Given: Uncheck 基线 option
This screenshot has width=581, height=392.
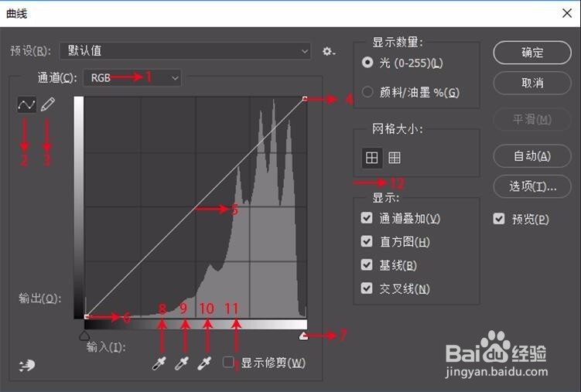Looking at the screenshot, I should coord(367,264).
